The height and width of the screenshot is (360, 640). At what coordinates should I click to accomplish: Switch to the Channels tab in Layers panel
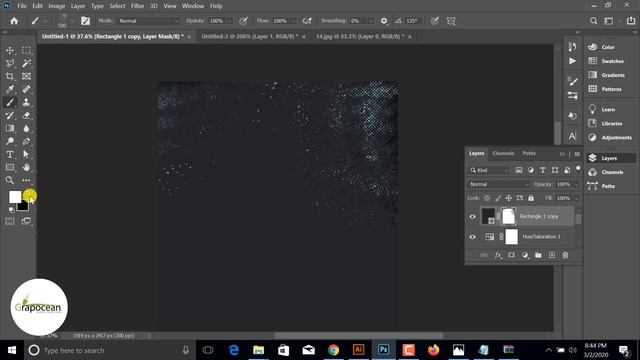tap(503, 153)
